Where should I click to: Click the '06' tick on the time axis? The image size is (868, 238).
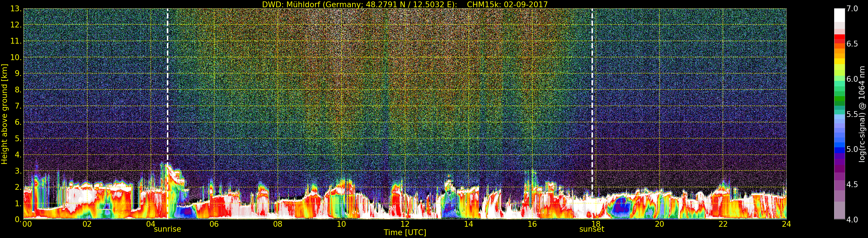214,224
